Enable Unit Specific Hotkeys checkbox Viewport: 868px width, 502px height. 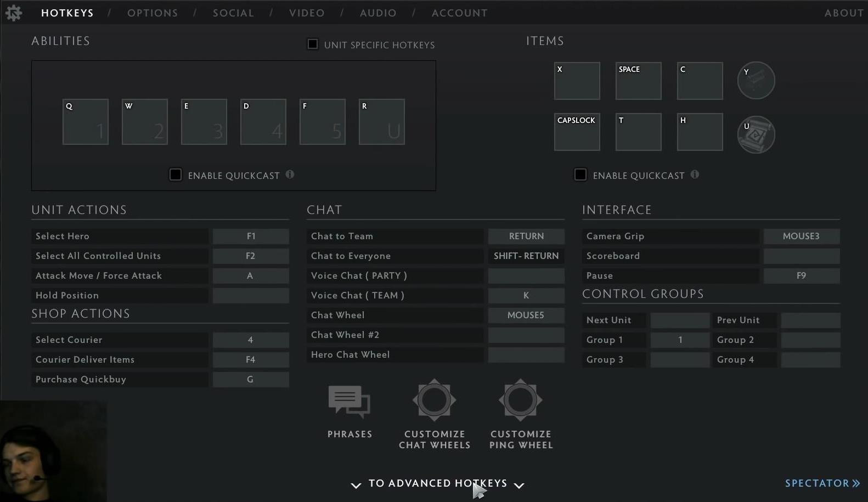(x=313, y=44)
